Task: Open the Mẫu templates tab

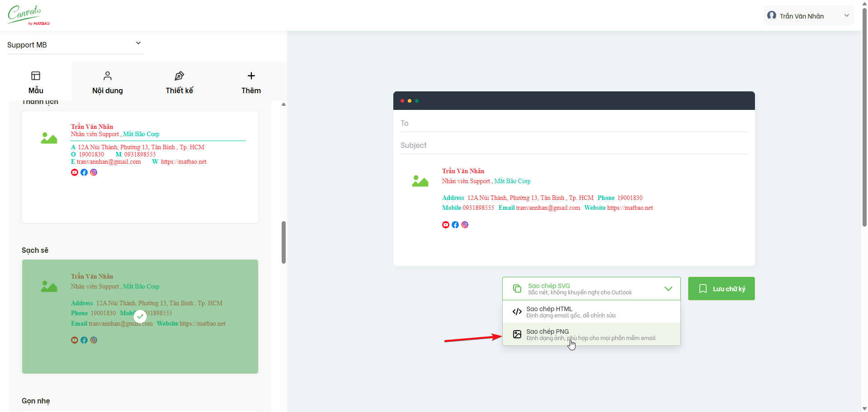Action: tap(36, 82)
